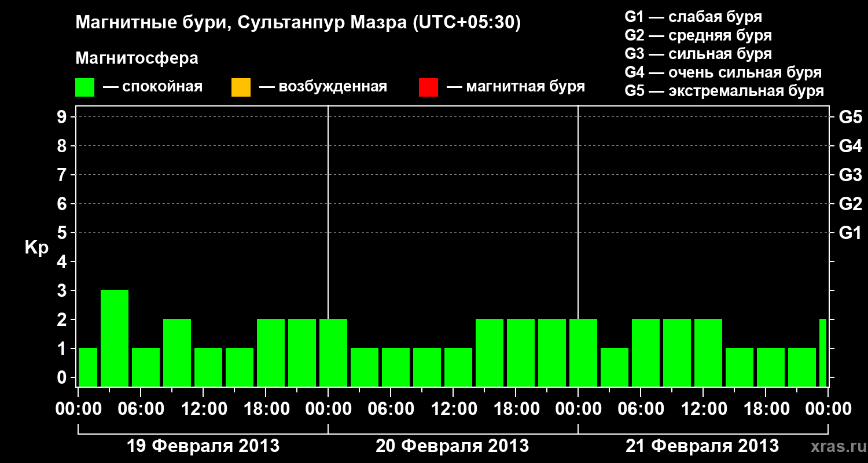The width and height of the screenshot is (868, 463).
Task: Click the 'Kp' axis label
Action: click(x=36, y=248)
